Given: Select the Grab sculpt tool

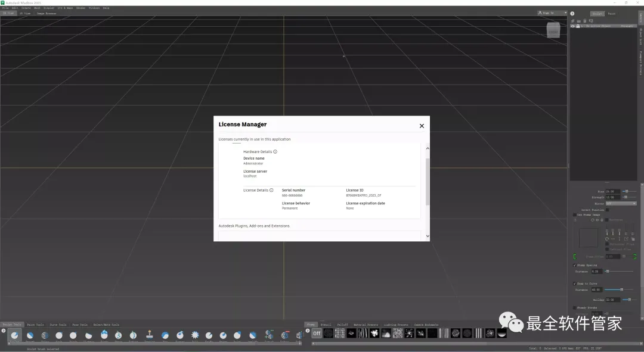Looking at the screenshot, I should pos(59,335).
